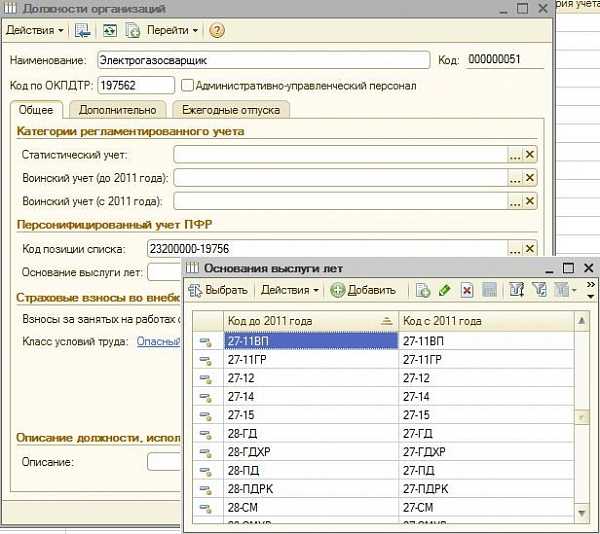Screen dimensions: 600x534
Task: Clear the Статистический учет field
Action: (x=530, y=155)
